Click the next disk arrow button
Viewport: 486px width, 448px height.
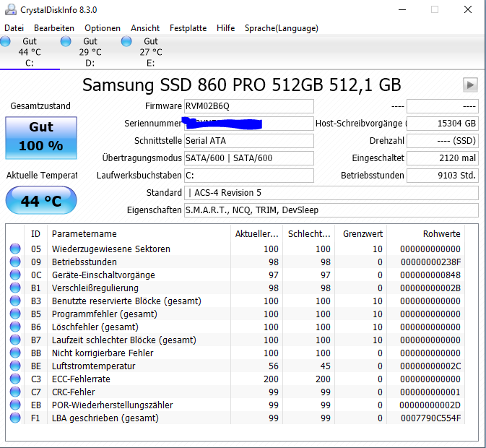tap(470, 85)
